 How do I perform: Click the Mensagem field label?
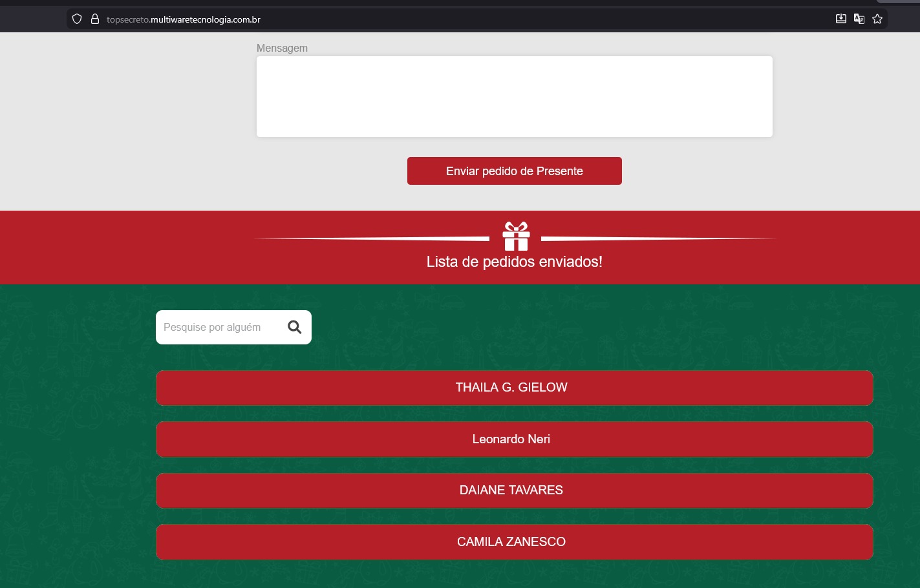tap(282, 48)
